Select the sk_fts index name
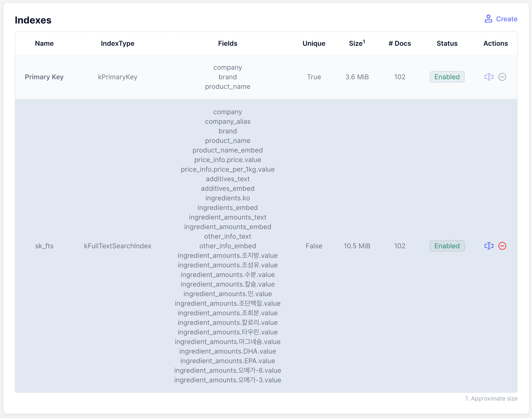This screenshot has width=532, height=418. click(44, 246)
